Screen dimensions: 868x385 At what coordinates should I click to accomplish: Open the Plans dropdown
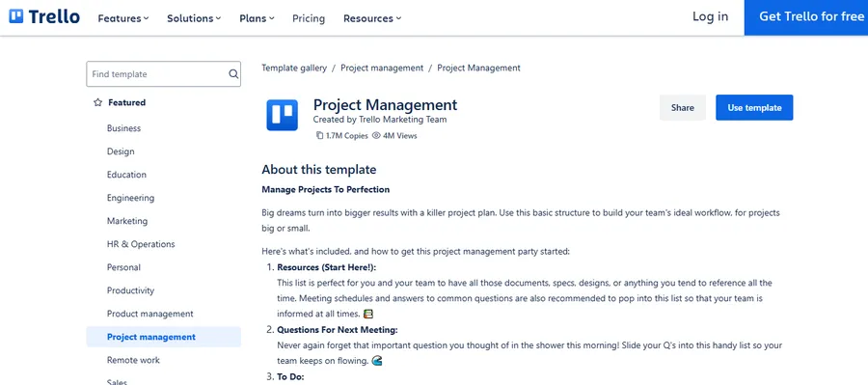coord(257,18)
